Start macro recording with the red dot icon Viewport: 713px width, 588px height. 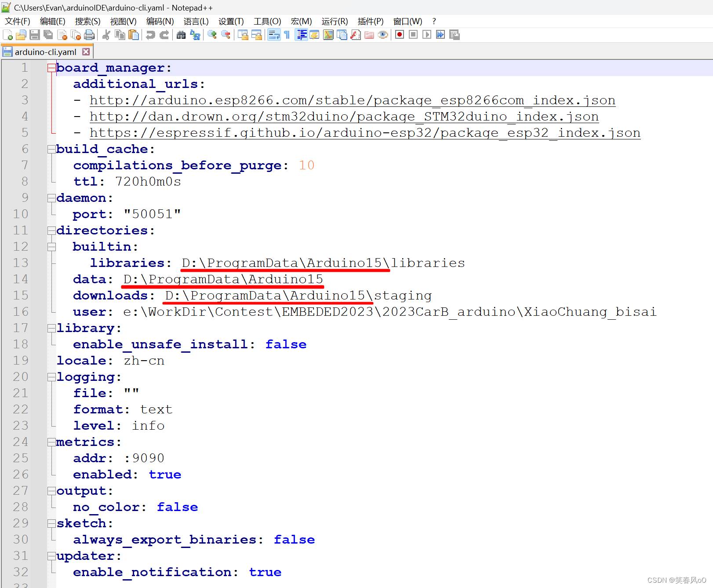[399, 35]
